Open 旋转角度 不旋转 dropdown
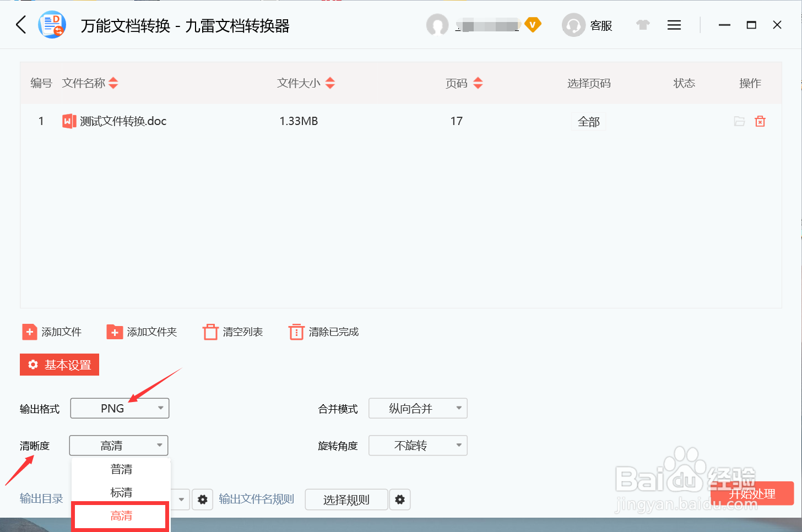The width and height of the screenshot is (802, 532). click(418, 446)
